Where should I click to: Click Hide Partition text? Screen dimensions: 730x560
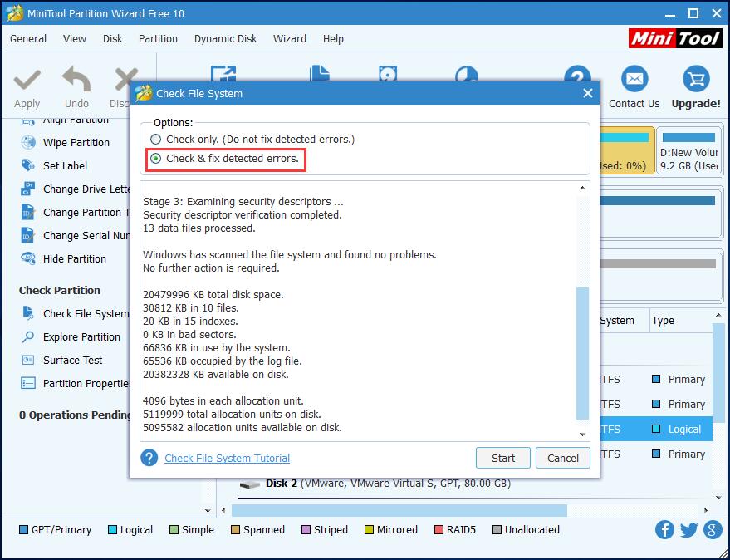[x=75, y=258]
